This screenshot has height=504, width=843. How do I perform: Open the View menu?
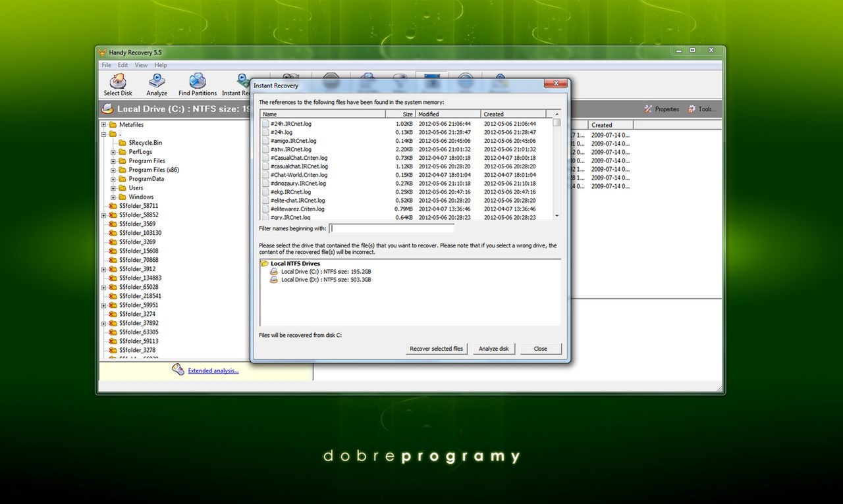click(142, 65)
